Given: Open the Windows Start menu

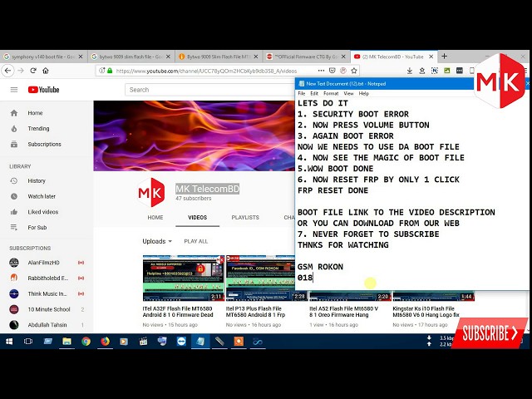Looking at the screenshot, I should click(x=9, y=342).
